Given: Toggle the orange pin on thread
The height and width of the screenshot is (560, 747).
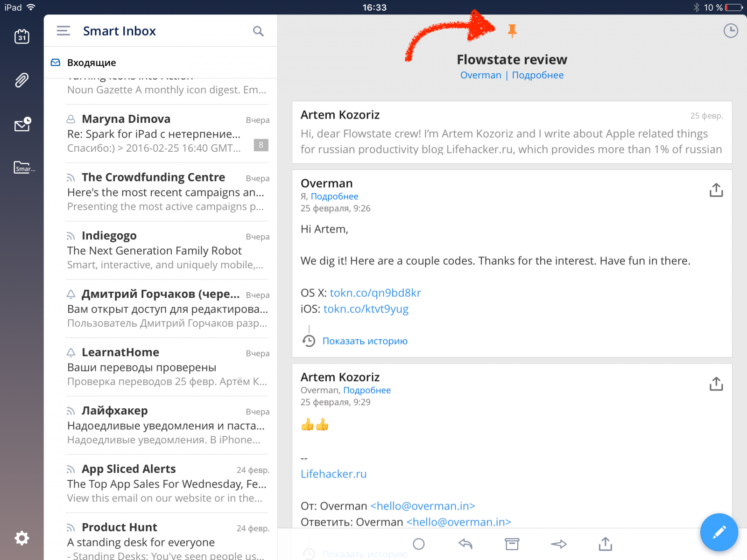Looking at the screenshot, I should [512, 31].
